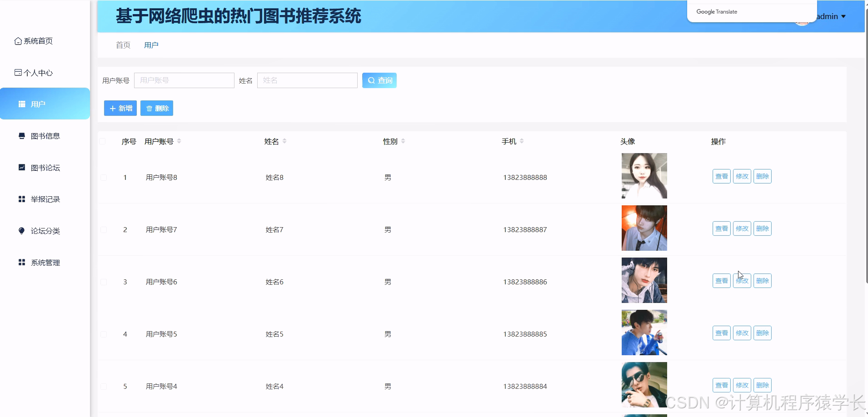
Task: Open 个人中心 via its sidebar icon
Action: point(18,72)
